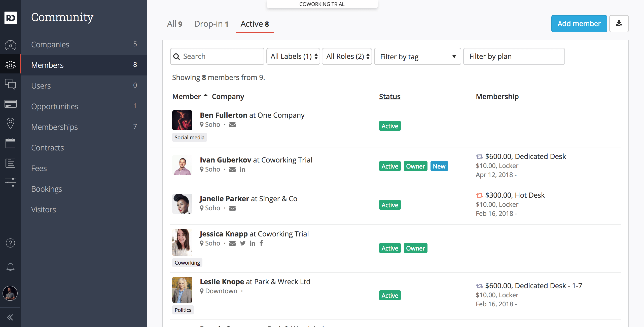644x327 pixels.
Task: Click $600.00, Dedicated Desk - 1-7 membership
Action: click(x=533, y=286)
